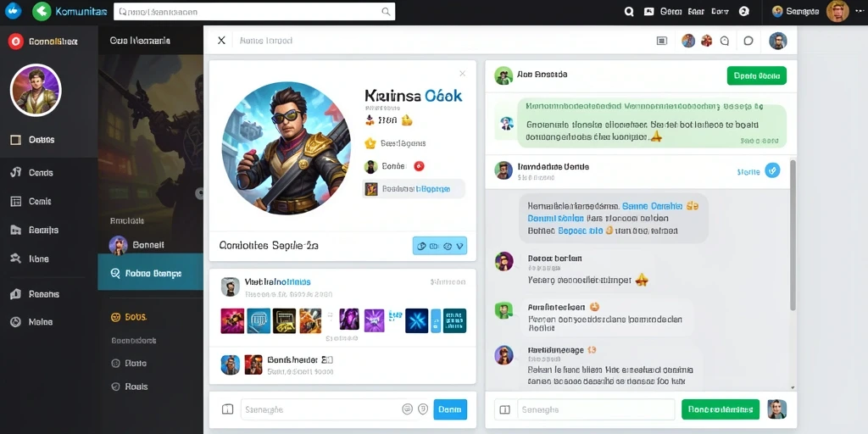Open the purple-background avatar beside chat message

504,261
